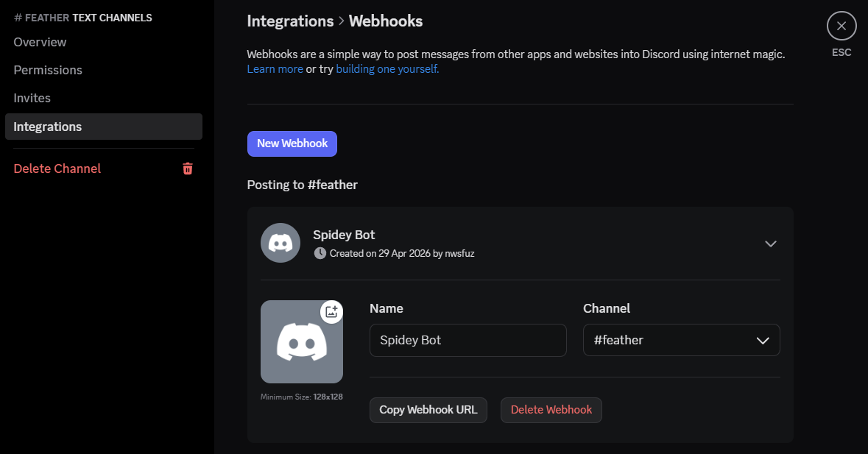
Task: Click the Spidey Bot title in webhook header
Action: click(344, 235)
